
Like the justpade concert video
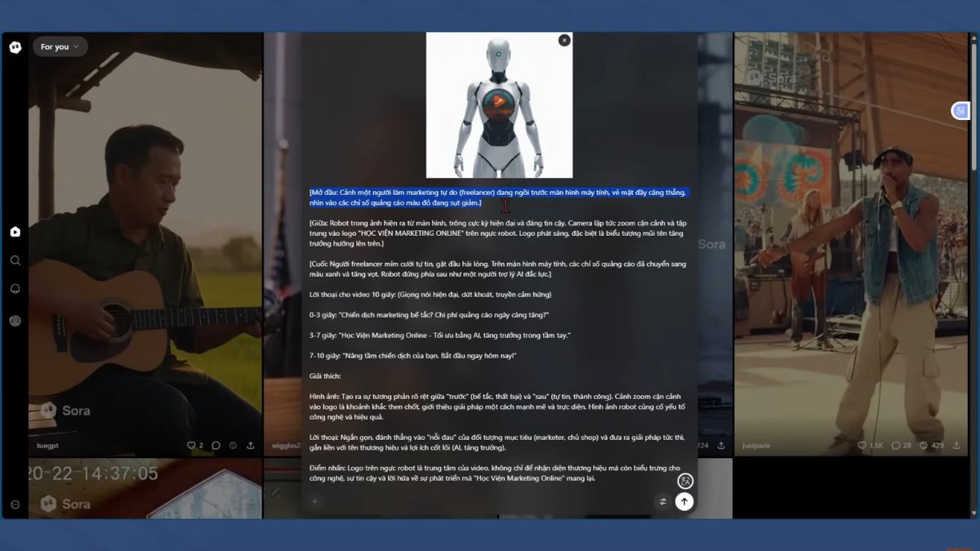coord(862,446)
